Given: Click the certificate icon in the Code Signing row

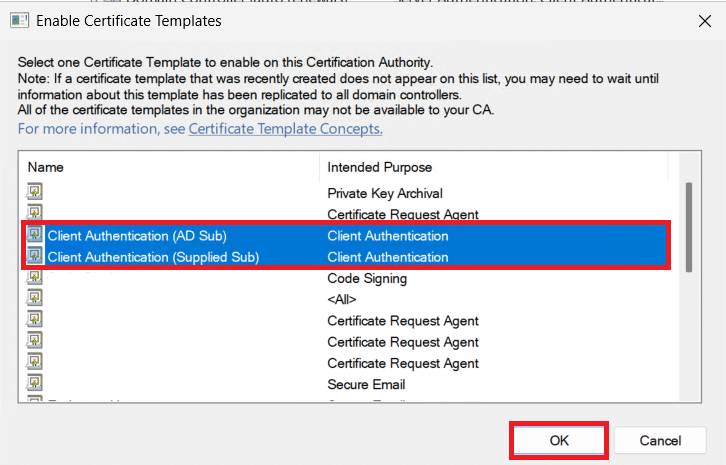Looking at the screenshot, I should click(x=35, y=278).
